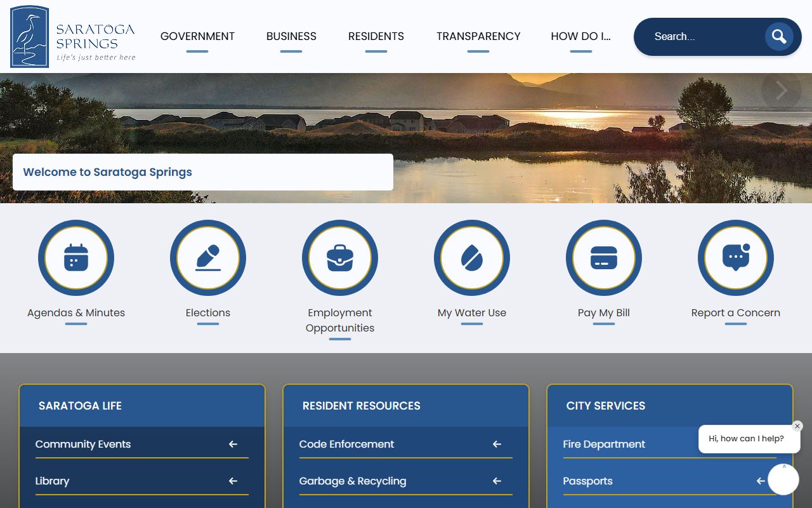This screenshot has width=812, height=508.
Task: Go to Garbage & Recycling page
Action: coord(352,481)
